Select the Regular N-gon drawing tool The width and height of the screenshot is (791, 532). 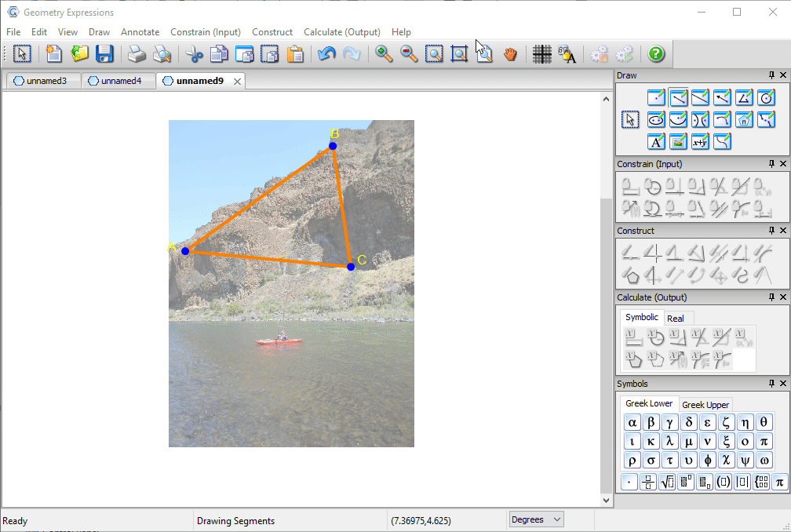(744, 119)
